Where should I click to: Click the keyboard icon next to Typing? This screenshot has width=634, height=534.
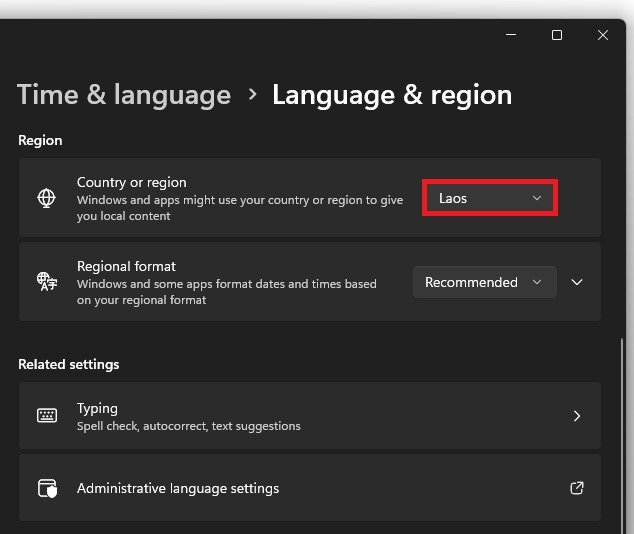pos(46,415)
